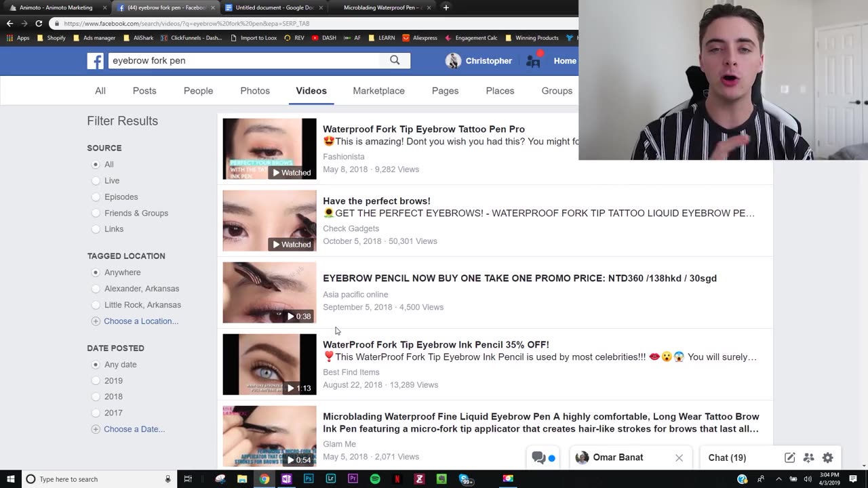868x488 pixels.
Task: Switch to the Posts search tab
Action: click(x=144, y=91)
